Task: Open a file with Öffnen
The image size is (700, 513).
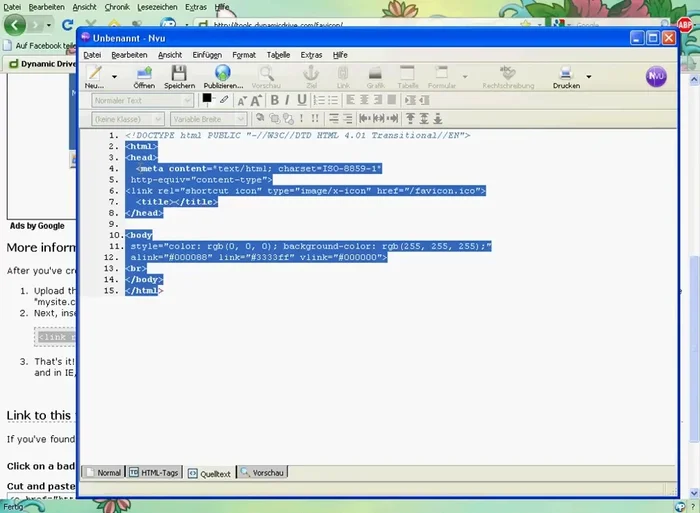Action: (x=144, y=77)
